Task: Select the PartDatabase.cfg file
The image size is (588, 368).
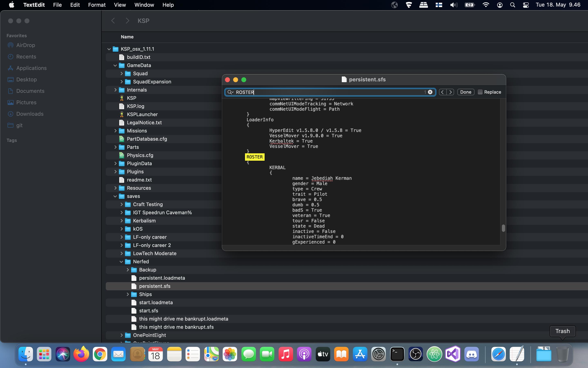Action: pyautogui.click(x=147, y=139)
